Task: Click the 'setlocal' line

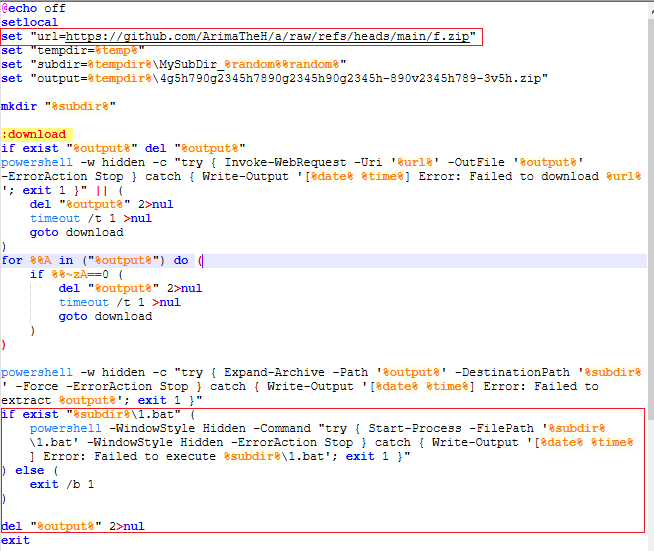Action: point(30,22)
